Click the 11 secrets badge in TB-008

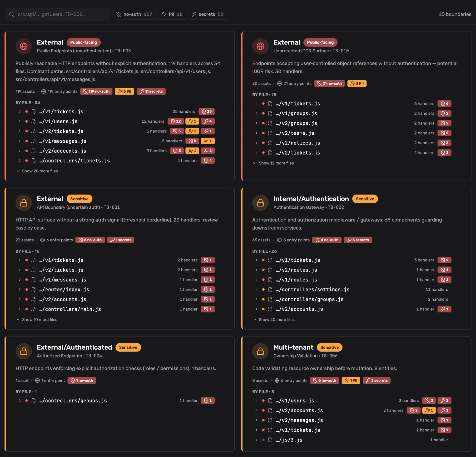click(151, 91)
